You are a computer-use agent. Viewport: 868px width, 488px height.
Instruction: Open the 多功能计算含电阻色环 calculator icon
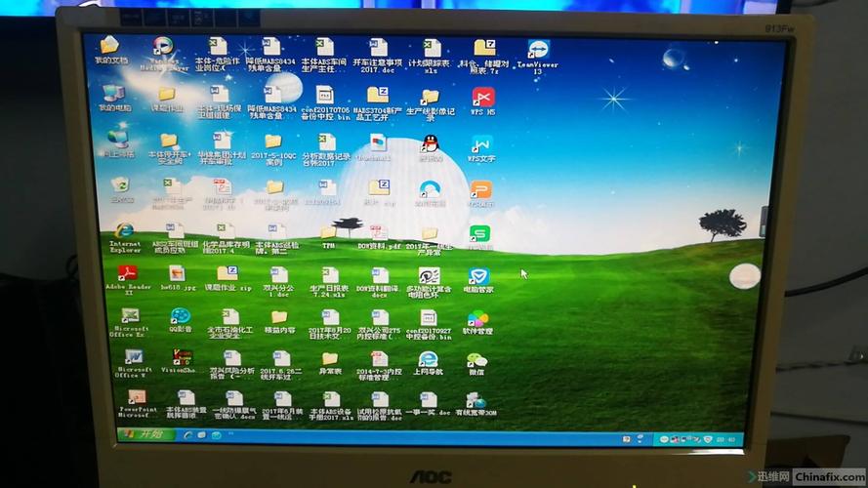pyautogui.click(x=429, y=276)
